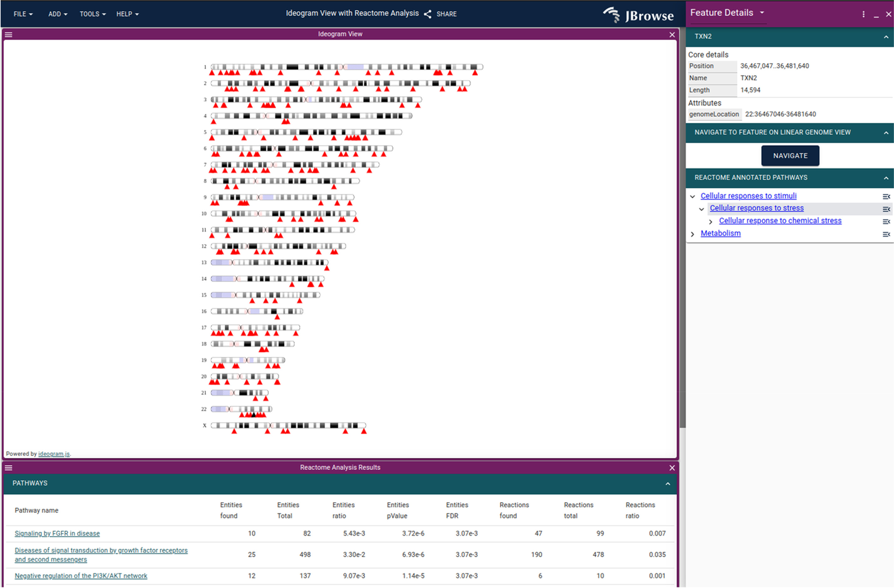The width and height of the screenshot is (894, 588).
Task: Click chromosome 1 ideogram
Action: click(347, 67)
